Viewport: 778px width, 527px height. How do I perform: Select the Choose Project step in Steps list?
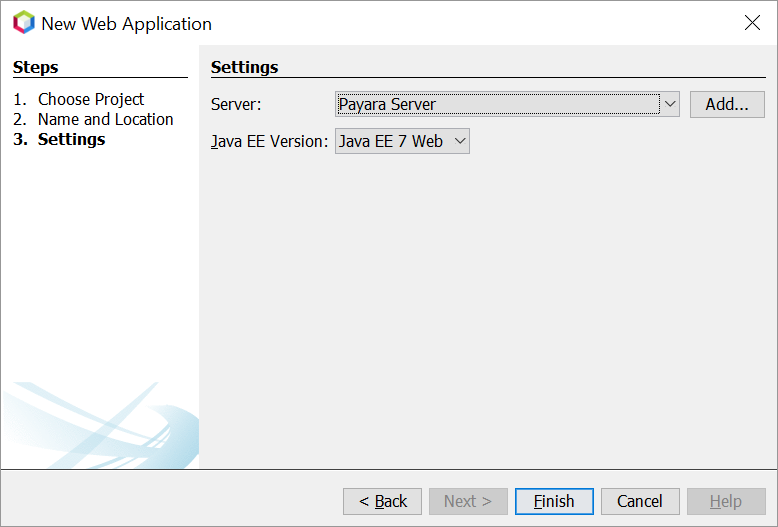pos(90,99)
